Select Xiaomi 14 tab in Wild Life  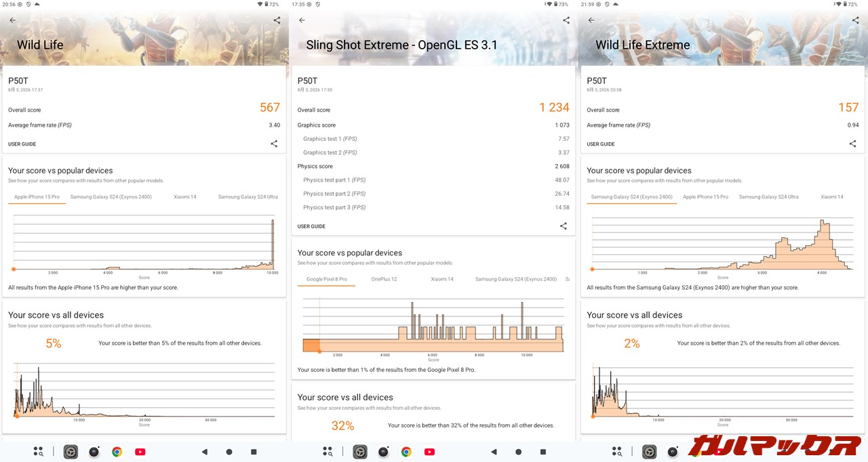[x=185, y=197]
